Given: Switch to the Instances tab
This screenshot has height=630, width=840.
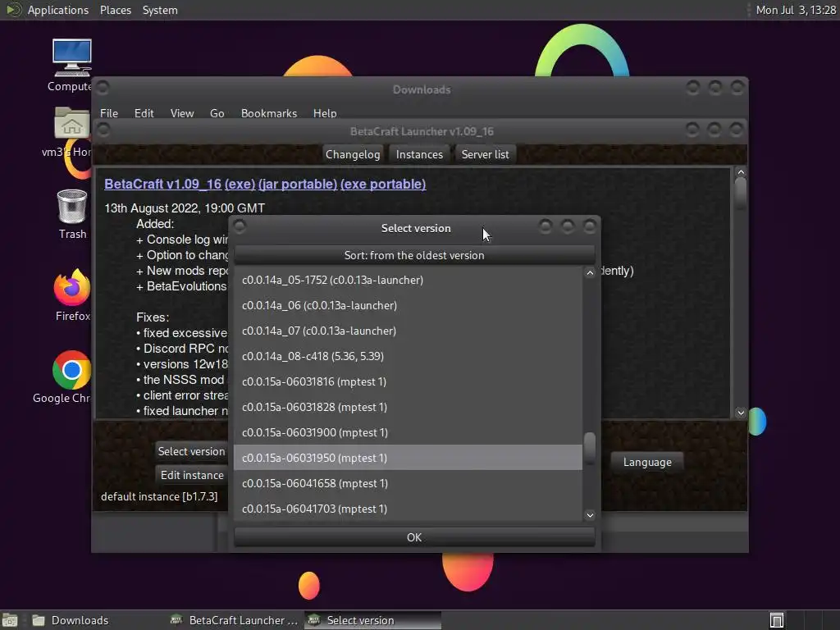Looking at the screenshot, I should (419, 154).
